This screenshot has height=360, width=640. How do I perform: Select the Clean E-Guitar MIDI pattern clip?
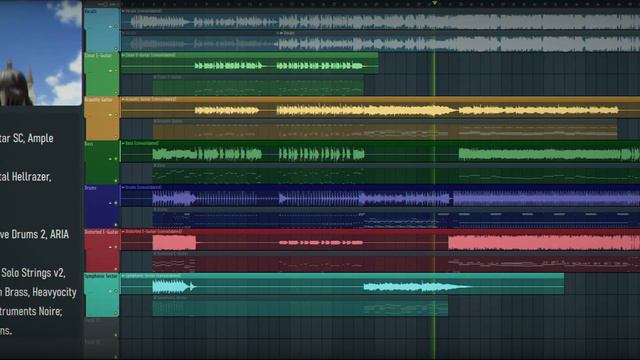[258, 85]
